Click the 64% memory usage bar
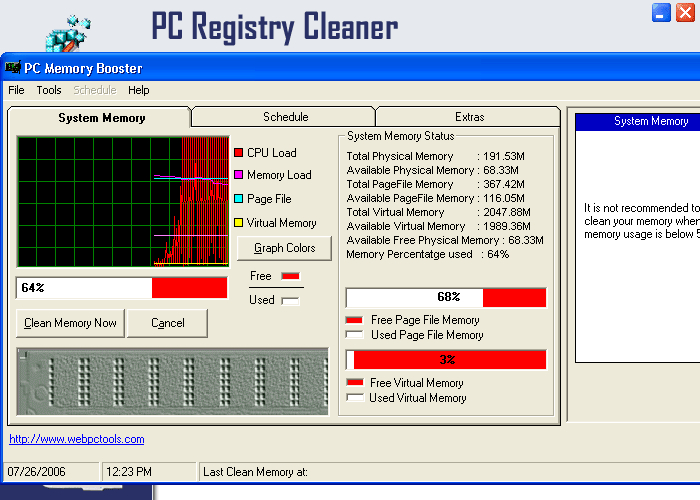The width and height of the screenshot is (700, 500). click(122, 288)
